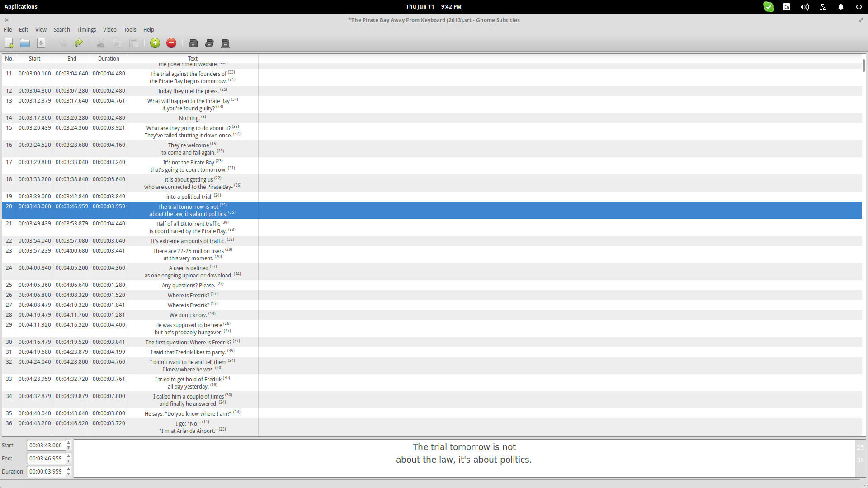This screenshot has width=868, height=488.
Task: Open the power session menu icon
Action: coord(859,7)
